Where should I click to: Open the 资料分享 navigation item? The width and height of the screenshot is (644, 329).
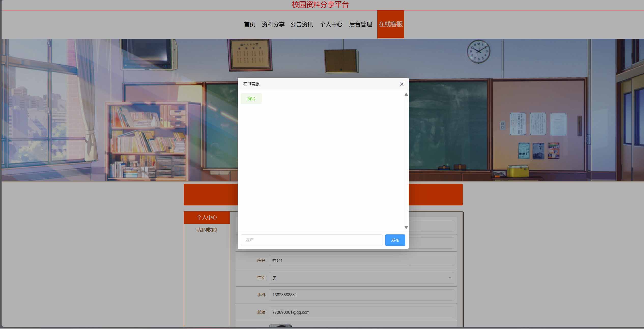[x=273, y=24]
